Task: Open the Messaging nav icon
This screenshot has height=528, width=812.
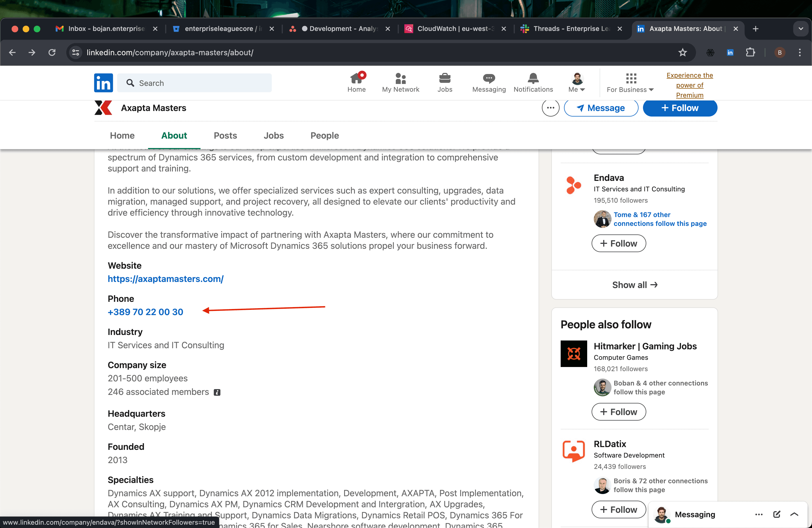Action: [489, 83]
